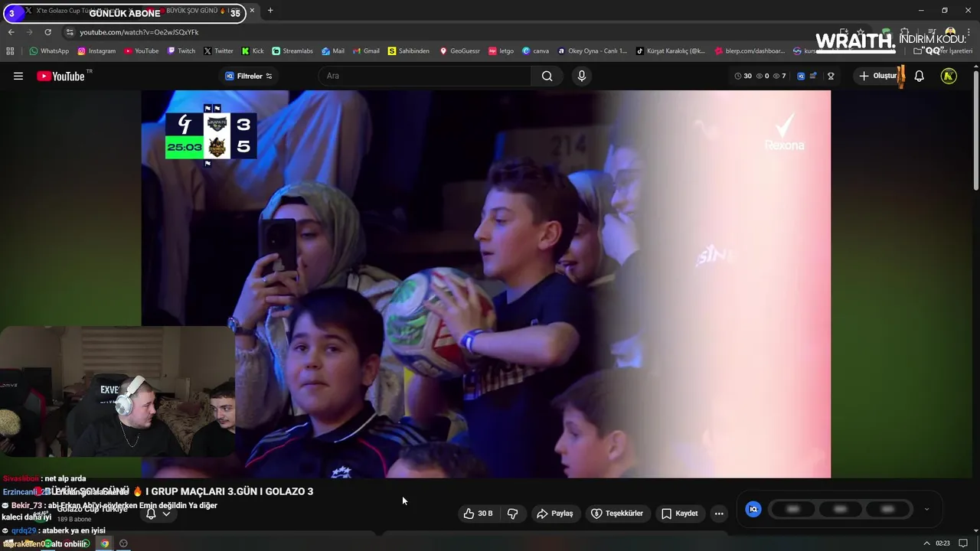
Task: Click the Ara search input field
Action: (x=425, y=76)
